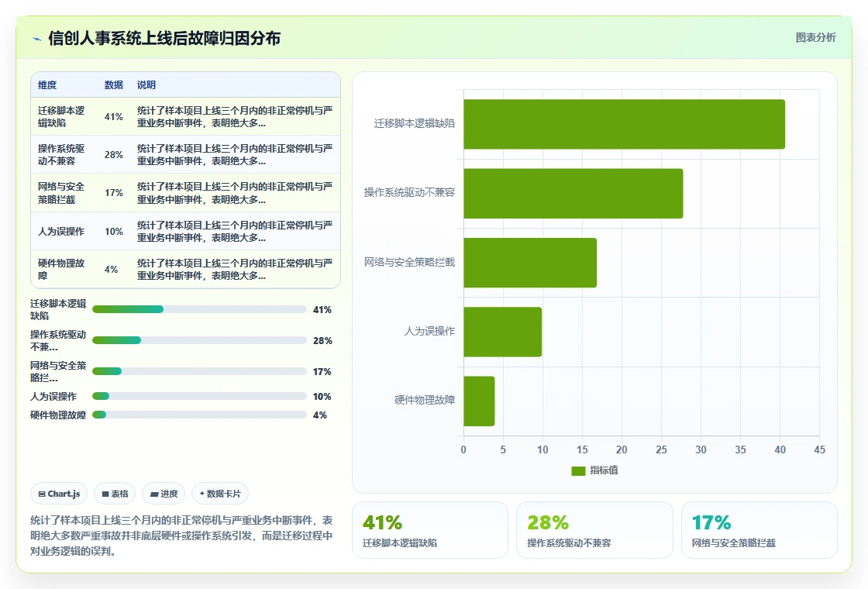Click the 维度 table column header
Image resolution: width=868 pixels, height=589 pixels.
[47, 85]
